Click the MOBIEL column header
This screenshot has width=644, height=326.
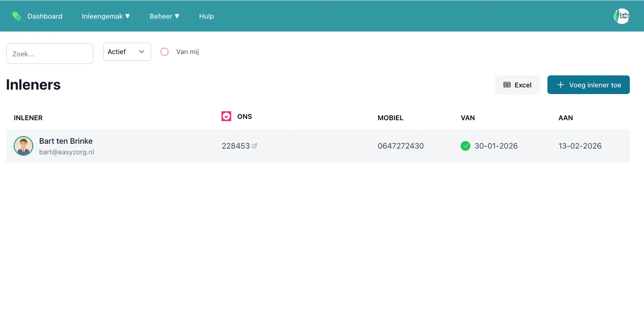391,118
